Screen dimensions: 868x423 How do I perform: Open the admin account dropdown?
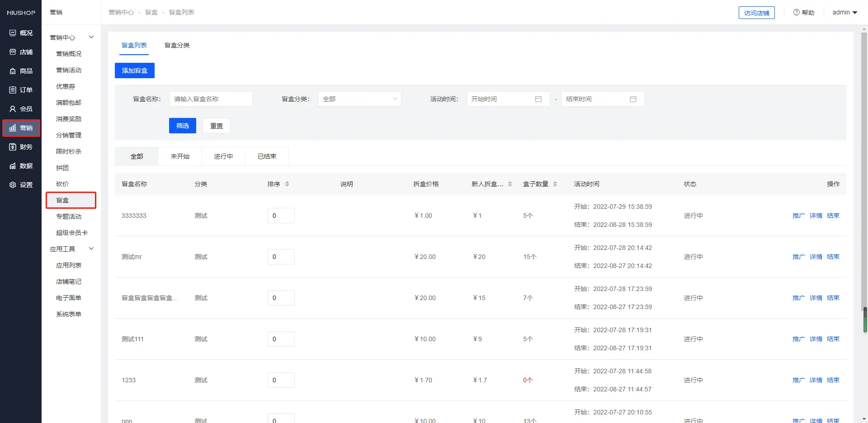click(844, 13)
